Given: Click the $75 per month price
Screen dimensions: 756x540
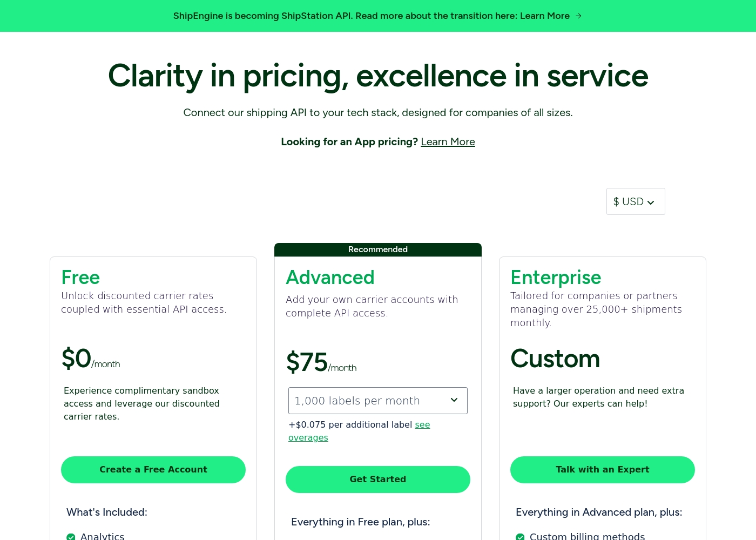Looking at the screenshot, I should [x=321, y=362].
